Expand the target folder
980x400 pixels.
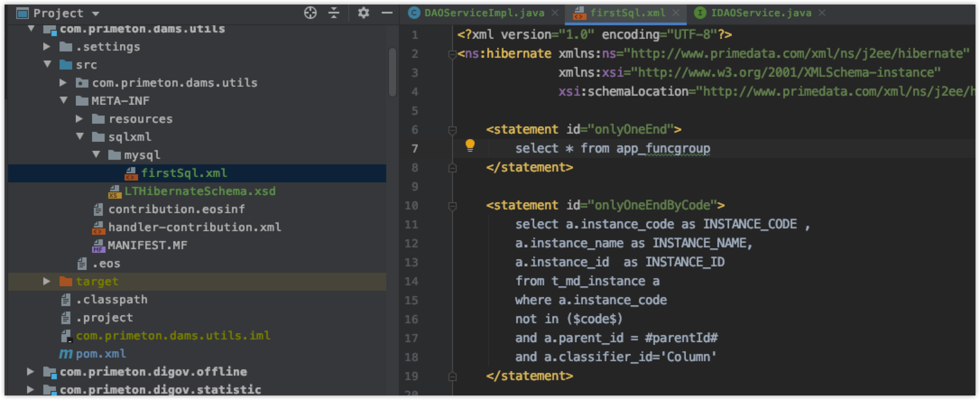(47, 281)
